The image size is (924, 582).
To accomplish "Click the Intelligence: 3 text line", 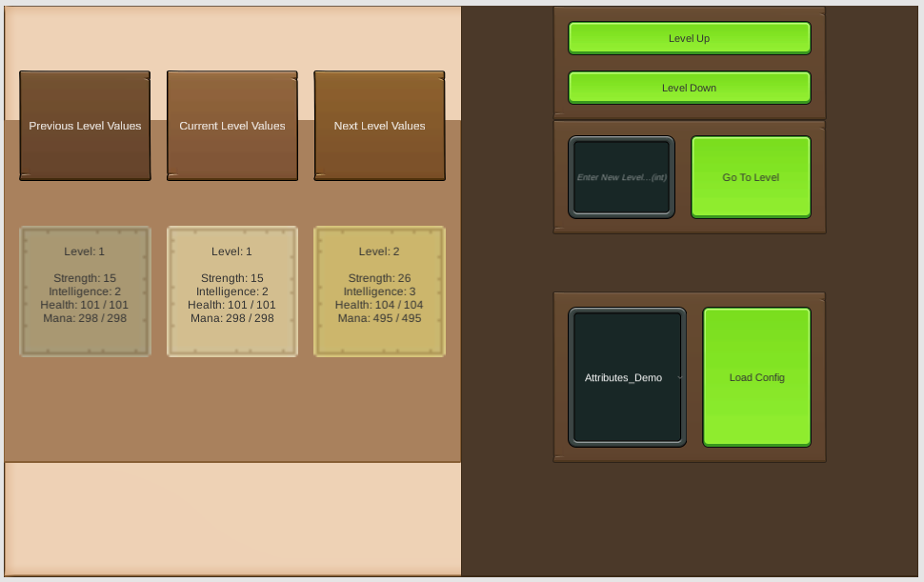I will pos(379,291).
